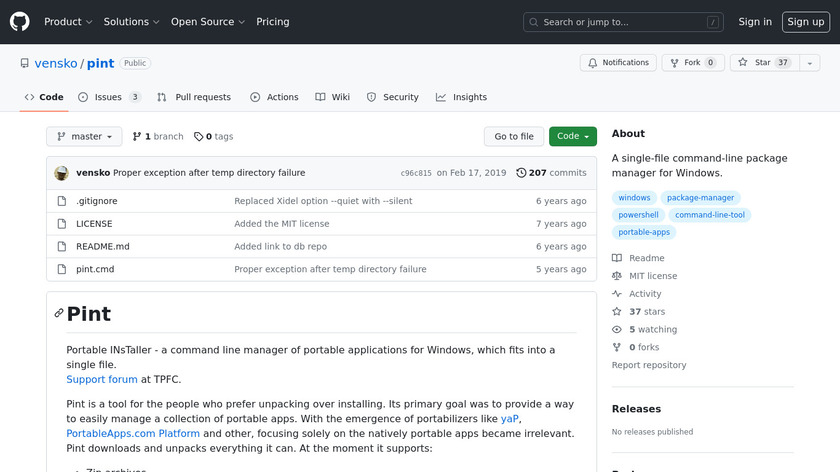
Task: Open Pricing in the top navigation
Action: click(273, 22)
